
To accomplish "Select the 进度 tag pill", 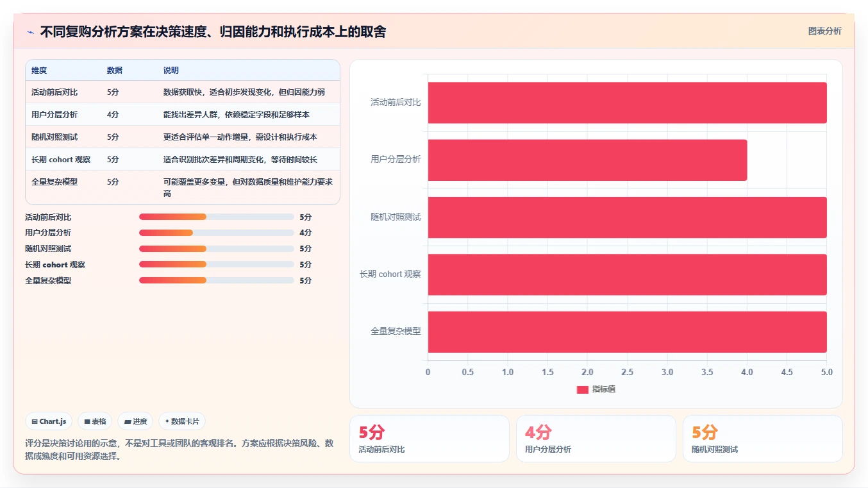I will click(x=135, y=421).
